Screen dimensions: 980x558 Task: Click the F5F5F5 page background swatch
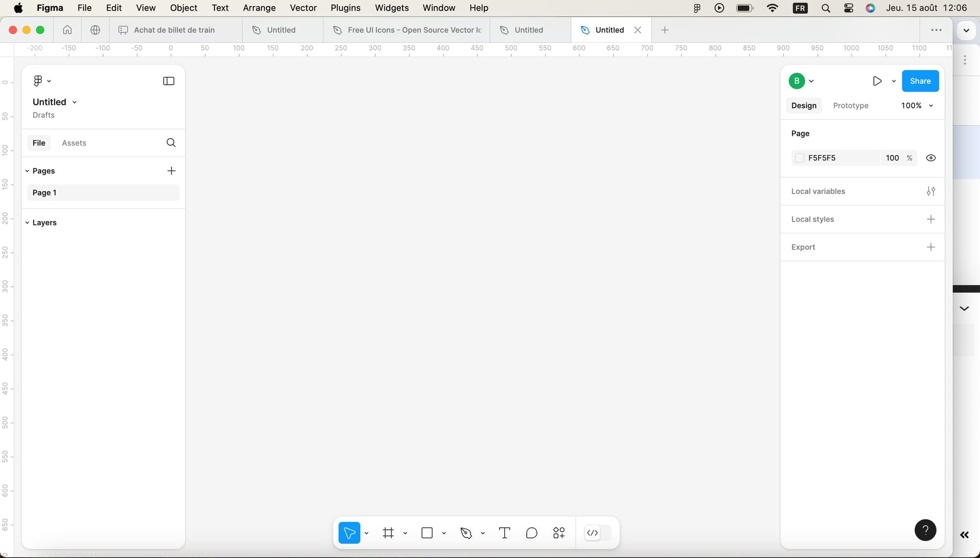(800, 158)
